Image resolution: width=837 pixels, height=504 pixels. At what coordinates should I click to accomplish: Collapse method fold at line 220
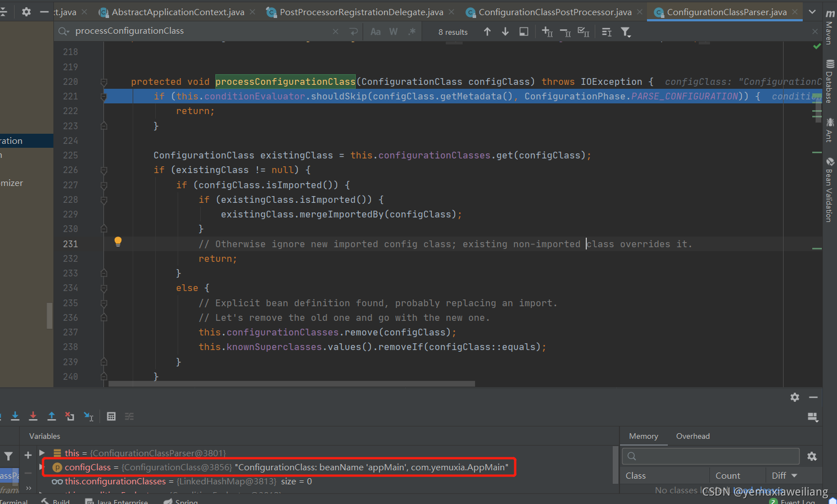tap(104, 82)
